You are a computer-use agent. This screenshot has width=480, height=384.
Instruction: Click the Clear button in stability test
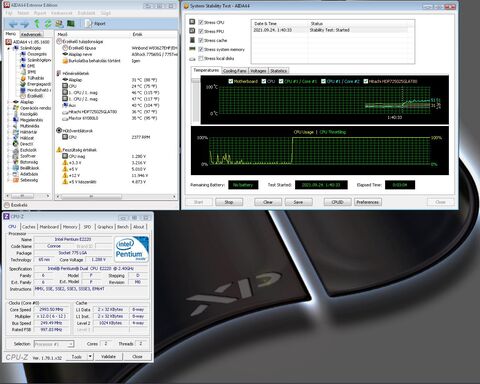click(268, 202)
